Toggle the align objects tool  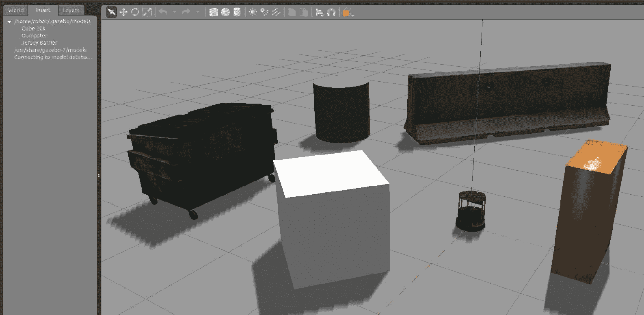320,12
